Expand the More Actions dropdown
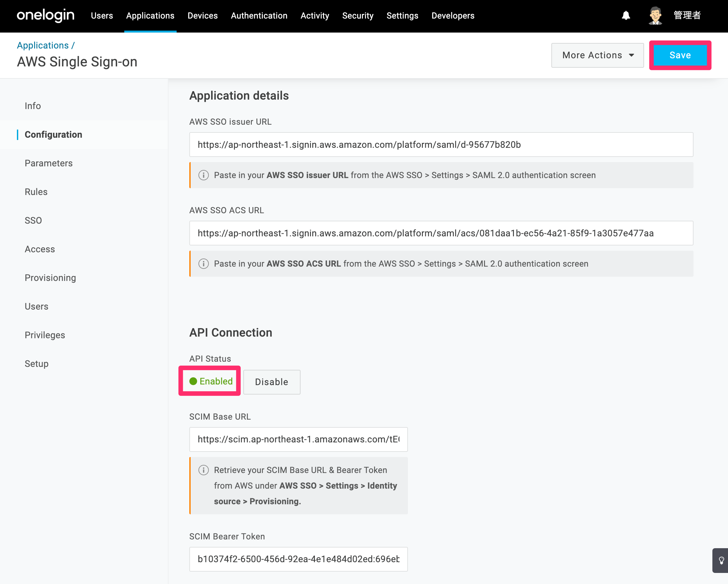 pos(597,55)
